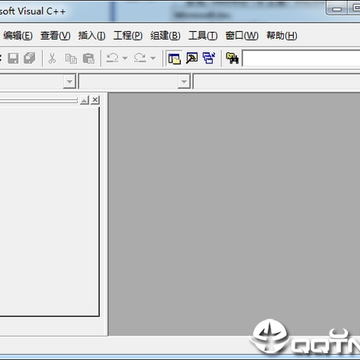Click the third wizard bar combo box field

277,82
